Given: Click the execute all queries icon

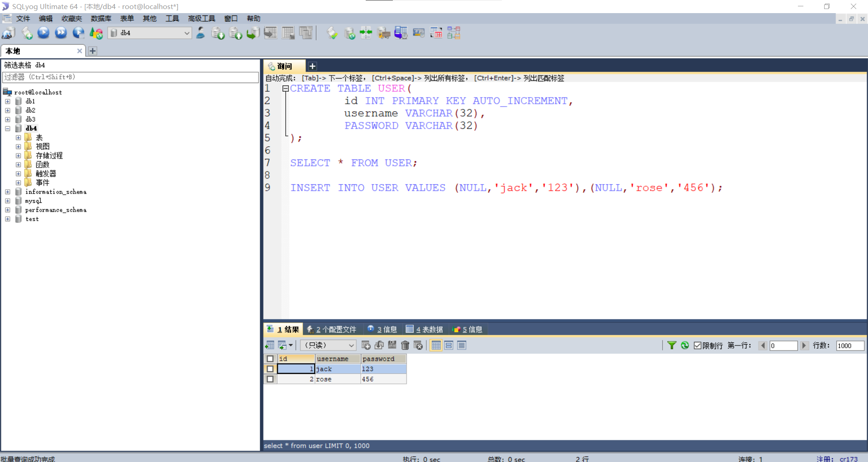Looking at the screenshot, I should [x=61, y=33].
